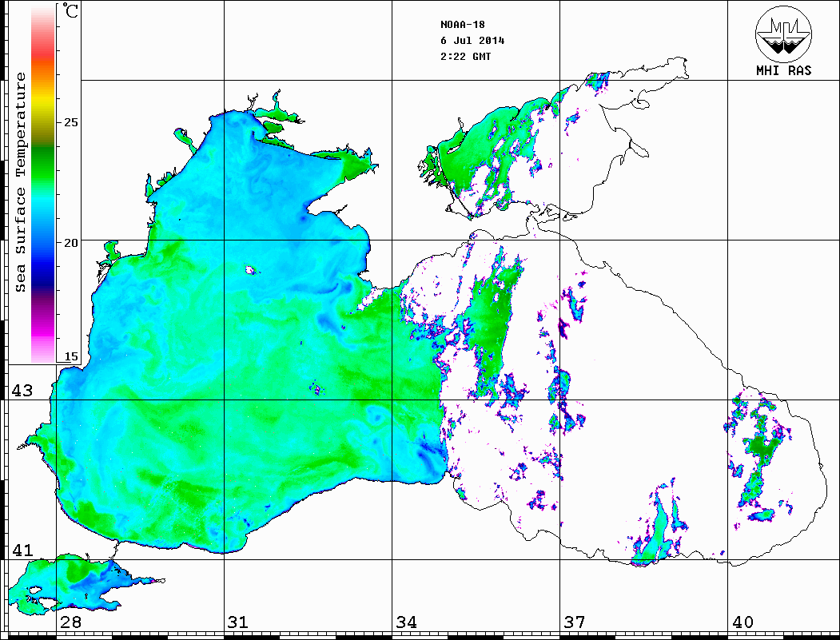Click the 'MHI RAS' text label
This screenshot has height=640, width=840.
pos(783,70)
